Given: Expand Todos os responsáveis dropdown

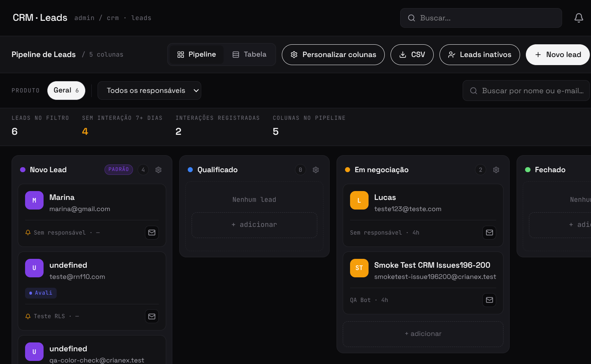Looking at the screenshot, I should point(149,91).
